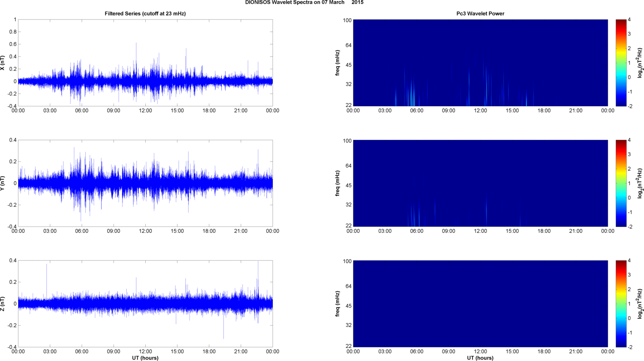
Task: Click the log2(nT²/Hz) label beside the top color bar
Action: [640, 63]
